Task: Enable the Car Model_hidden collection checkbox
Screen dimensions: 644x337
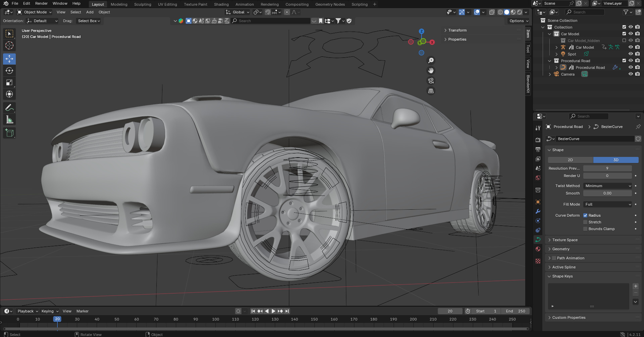Action: [x=624, y=40]
